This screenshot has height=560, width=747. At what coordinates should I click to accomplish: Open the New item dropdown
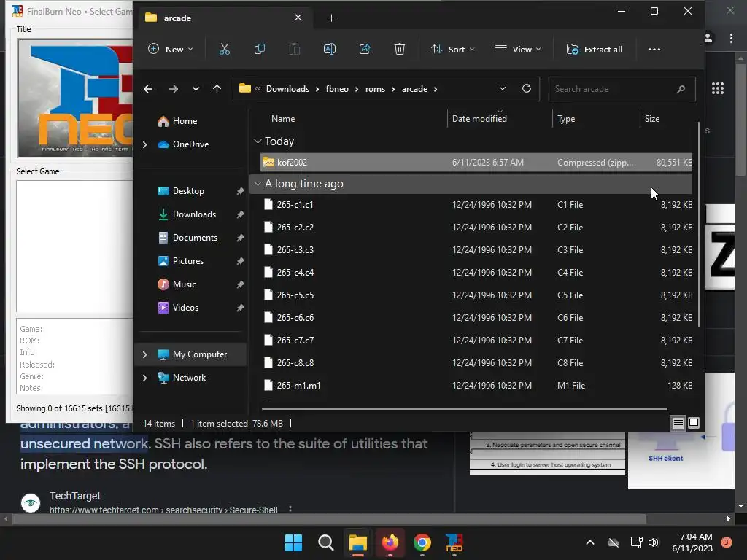(x=171, y=49)
